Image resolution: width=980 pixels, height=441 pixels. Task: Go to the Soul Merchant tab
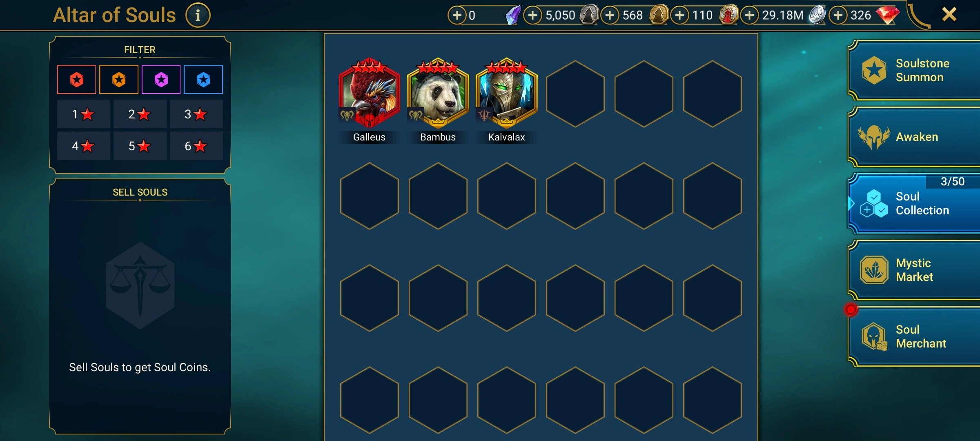(x=914, y=336)
